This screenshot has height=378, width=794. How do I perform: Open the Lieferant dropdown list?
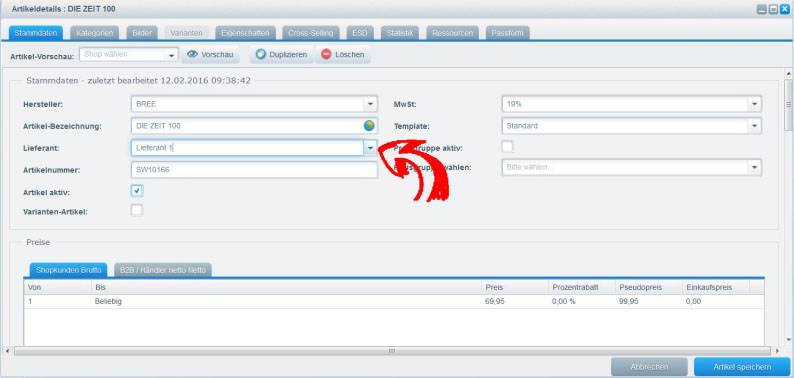coord(370,147)
